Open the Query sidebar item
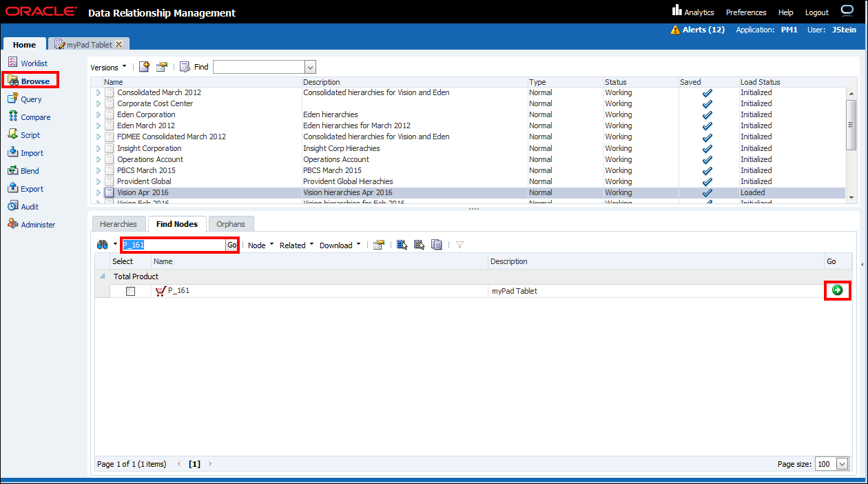 (25, 99)
